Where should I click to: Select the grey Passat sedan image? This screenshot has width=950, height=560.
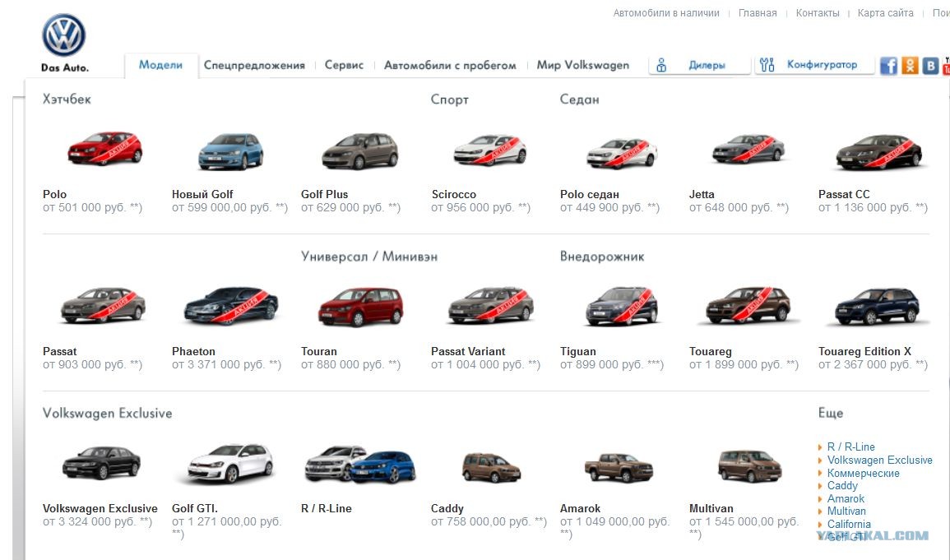(x=103, y=305)
